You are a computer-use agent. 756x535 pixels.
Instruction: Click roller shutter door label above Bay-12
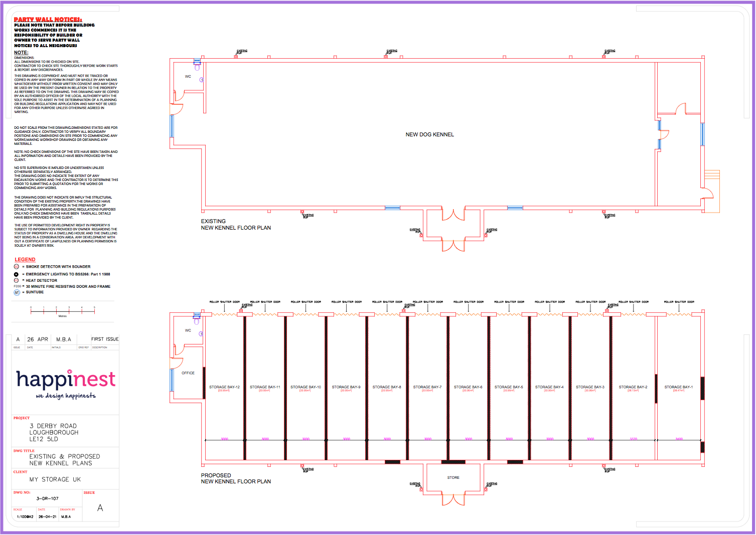(225, 302)
